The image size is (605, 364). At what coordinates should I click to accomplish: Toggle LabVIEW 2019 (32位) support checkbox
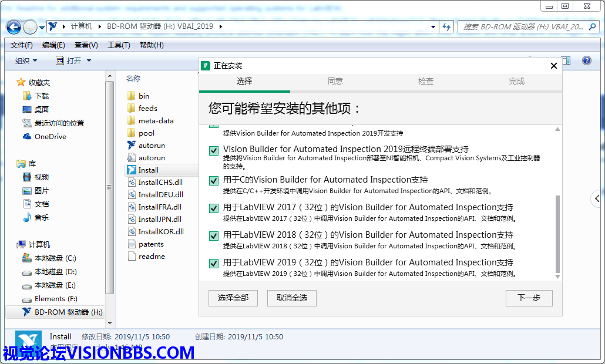coord(214,263)
